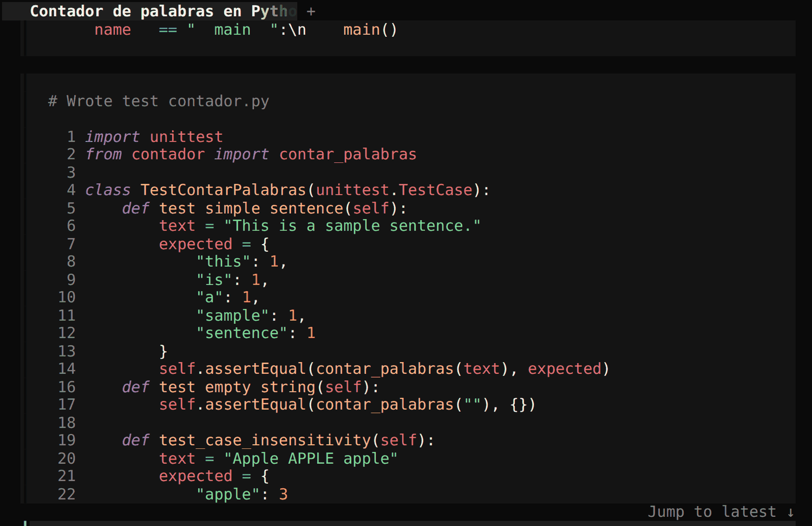Select the string "Apple APPLE apple"
The height and width of the screenshot is (526, 812).
(311, 458)
